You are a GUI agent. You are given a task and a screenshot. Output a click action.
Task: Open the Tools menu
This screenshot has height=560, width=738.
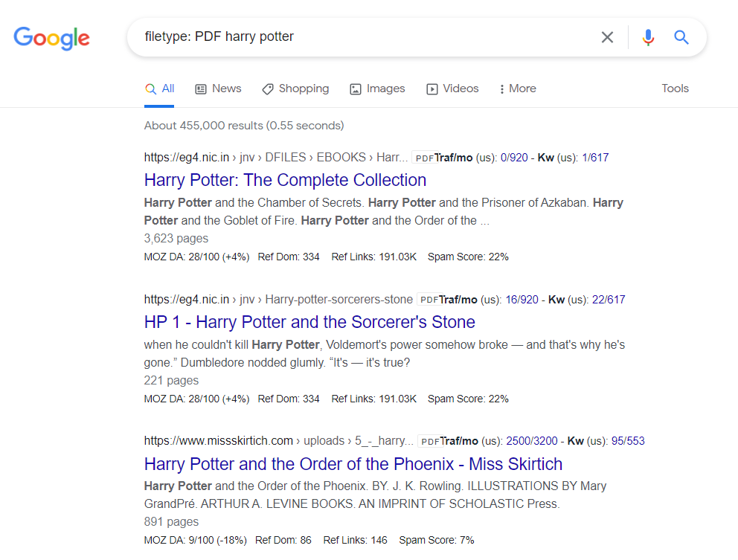(675, 88)
